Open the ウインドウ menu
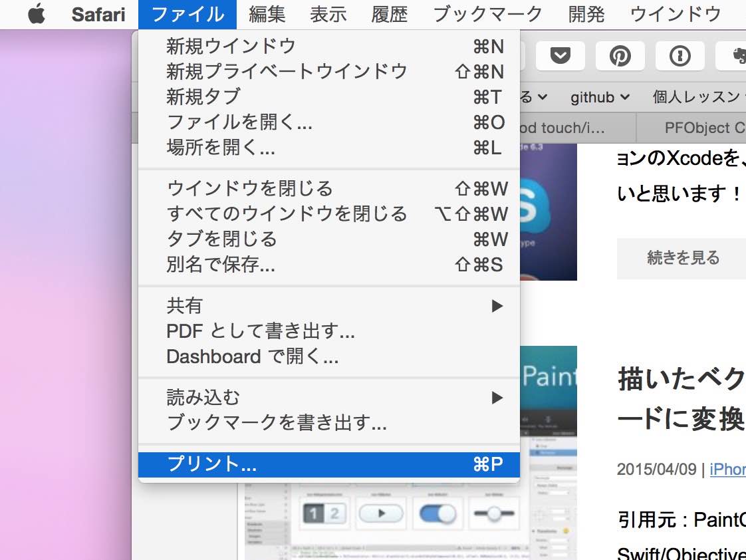This screenshot has width=746, height=560. (676, 14)
